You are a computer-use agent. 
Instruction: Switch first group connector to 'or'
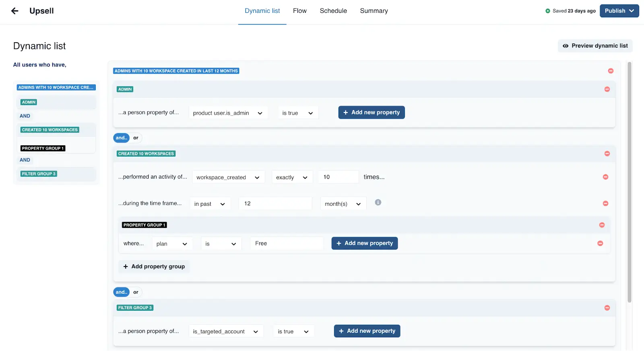click(x=136, y=138)
